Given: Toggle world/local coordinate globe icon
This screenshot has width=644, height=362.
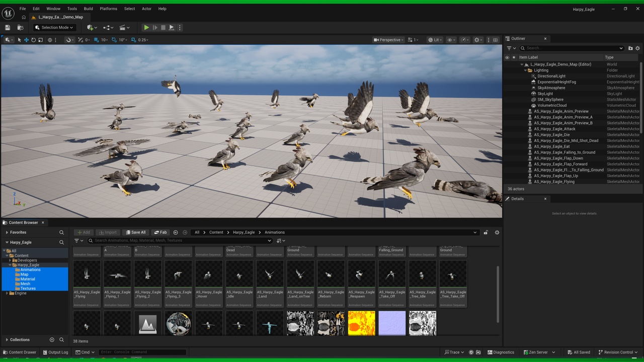Looking at the screenshot, I should 50,40.
